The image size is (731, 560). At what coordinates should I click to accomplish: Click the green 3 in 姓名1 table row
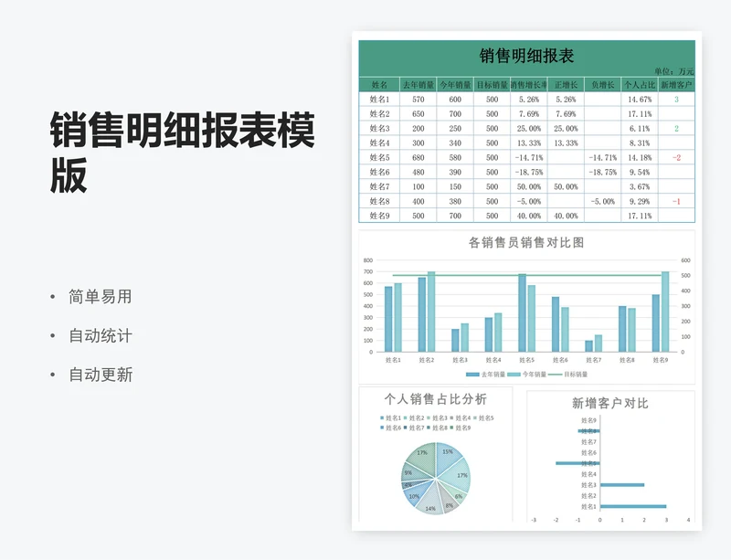tap(676, 100)
